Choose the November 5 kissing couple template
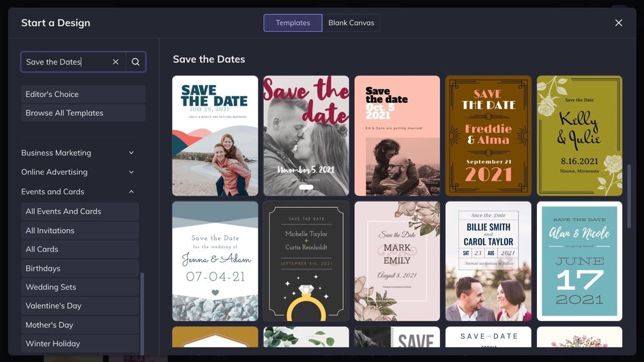Viewport: 644px width, 362px height. [x=306, y=136]
